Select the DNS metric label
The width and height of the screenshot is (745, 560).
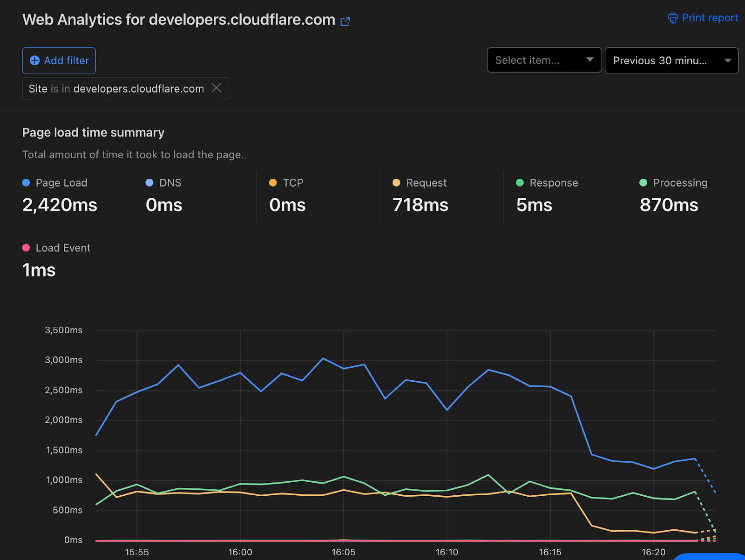(170, 183)
